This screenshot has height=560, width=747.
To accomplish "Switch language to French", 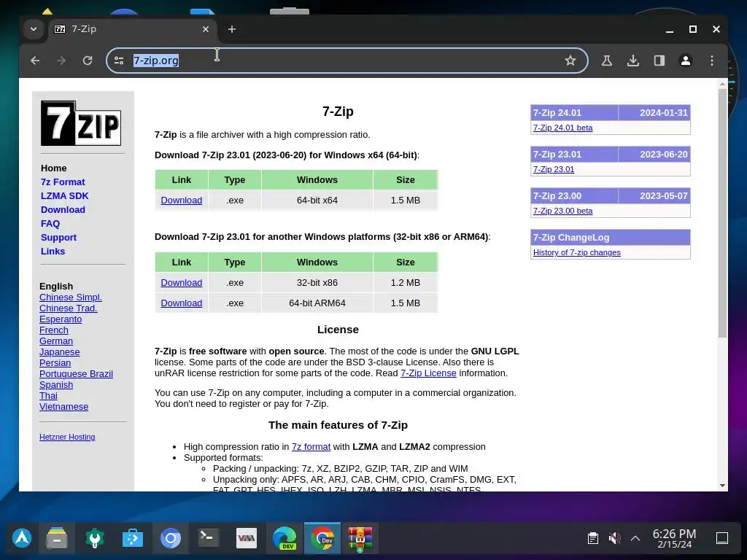I will 54,330.
